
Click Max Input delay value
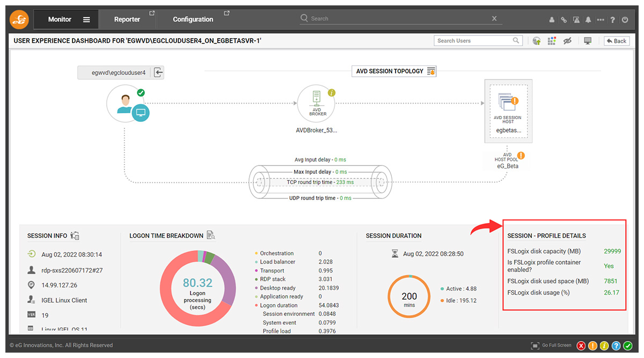(x=341, y=172)
